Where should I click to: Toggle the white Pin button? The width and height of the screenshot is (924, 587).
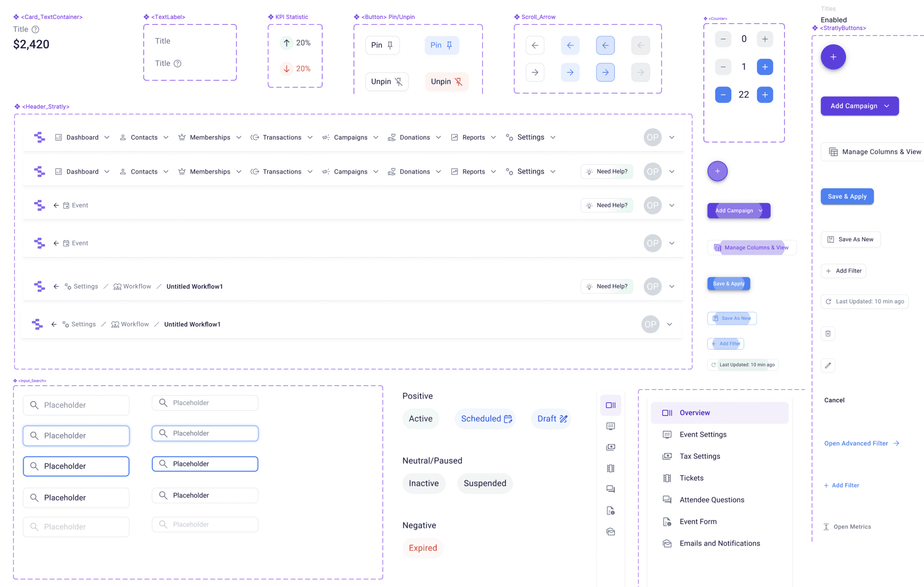382,45
